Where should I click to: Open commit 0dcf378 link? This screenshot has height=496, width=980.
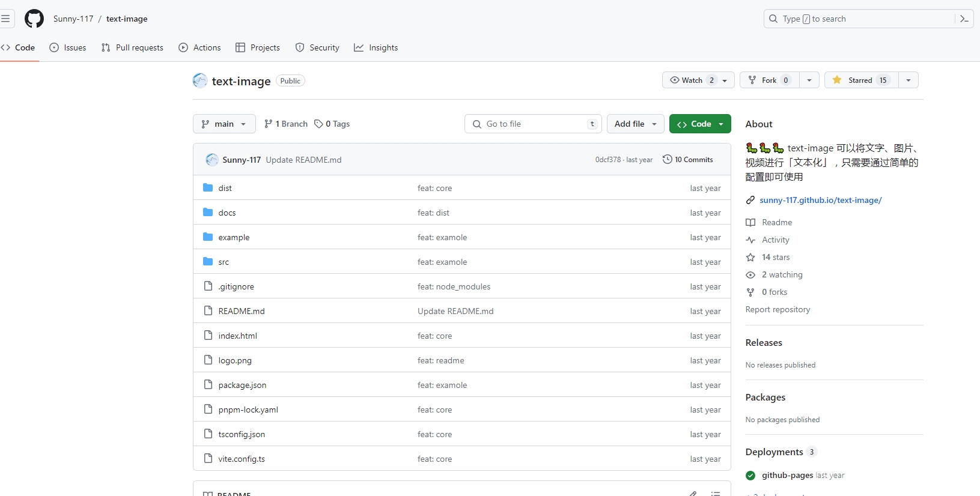(x=607, y=160)
